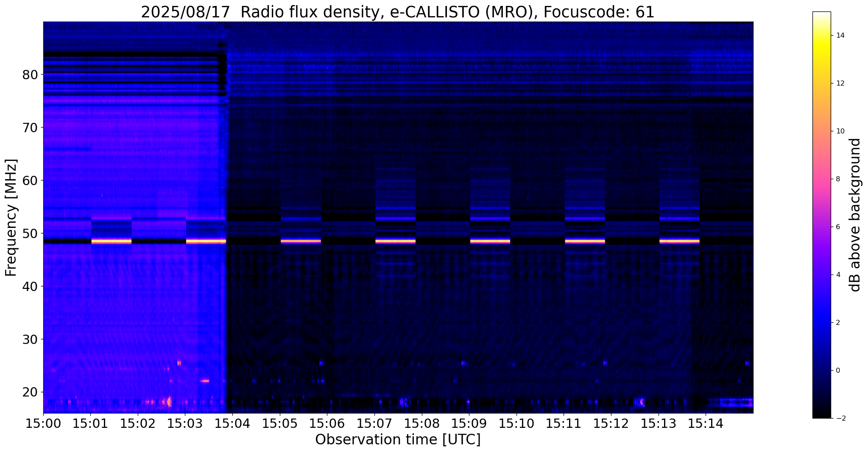Screen dimensions: 868x452
Task: Click the bright 48 MHz burst between 15:01 and 15:02
Action: (112, 241)
